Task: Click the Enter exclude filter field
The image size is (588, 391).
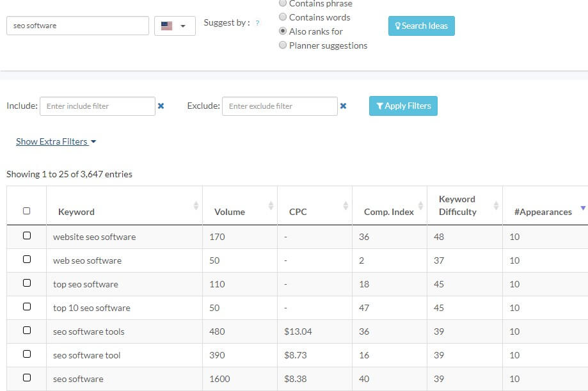Action: click(280, 106)
